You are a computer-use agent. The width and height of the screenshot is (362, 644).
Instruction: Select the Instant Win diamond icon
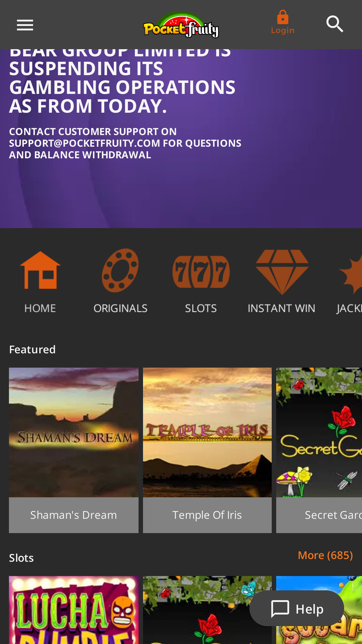282,272
